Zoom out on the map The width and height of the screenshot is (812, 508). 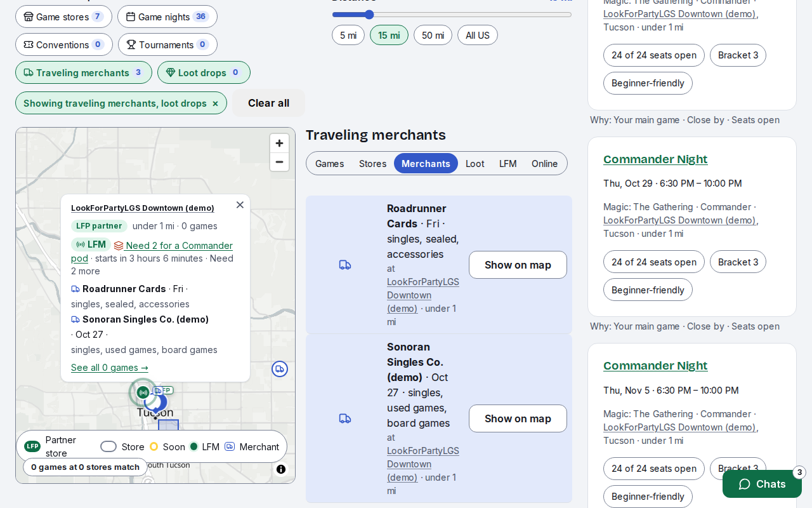[x=279, y=162]
